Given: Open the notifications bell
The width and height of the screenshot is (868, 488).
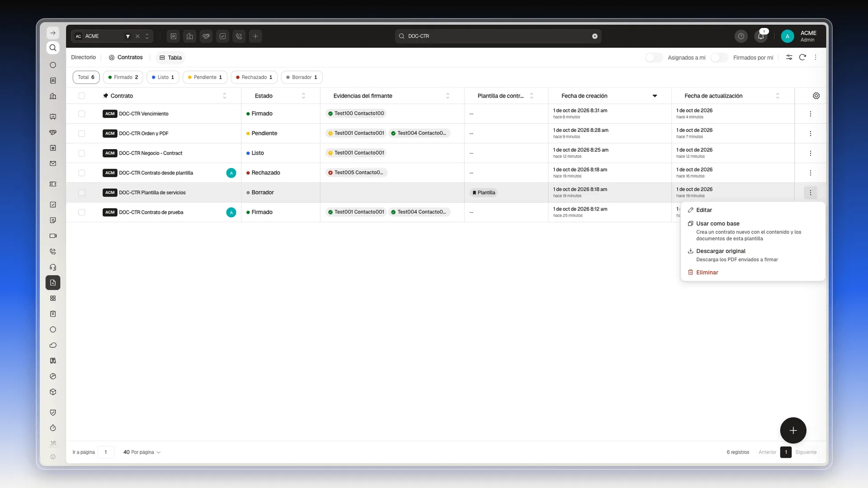Looking at the screenshot, I should click(x=761, y=36).
